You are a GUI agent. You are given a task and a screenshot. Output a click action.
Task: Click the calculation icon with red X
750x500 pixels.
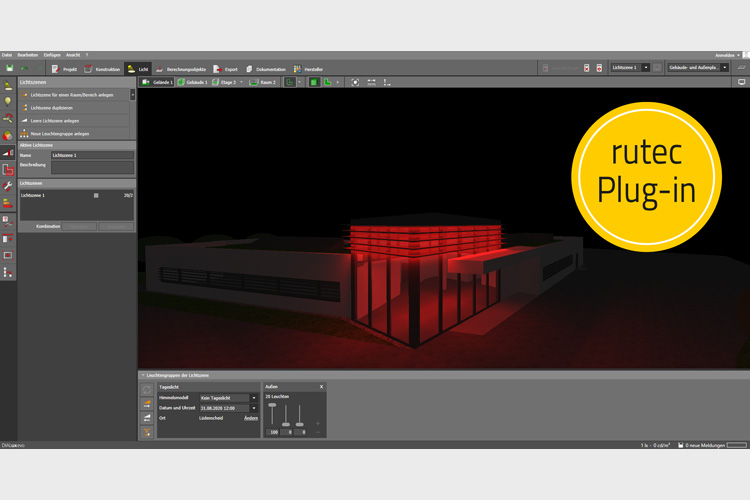(x=586, y=68)
